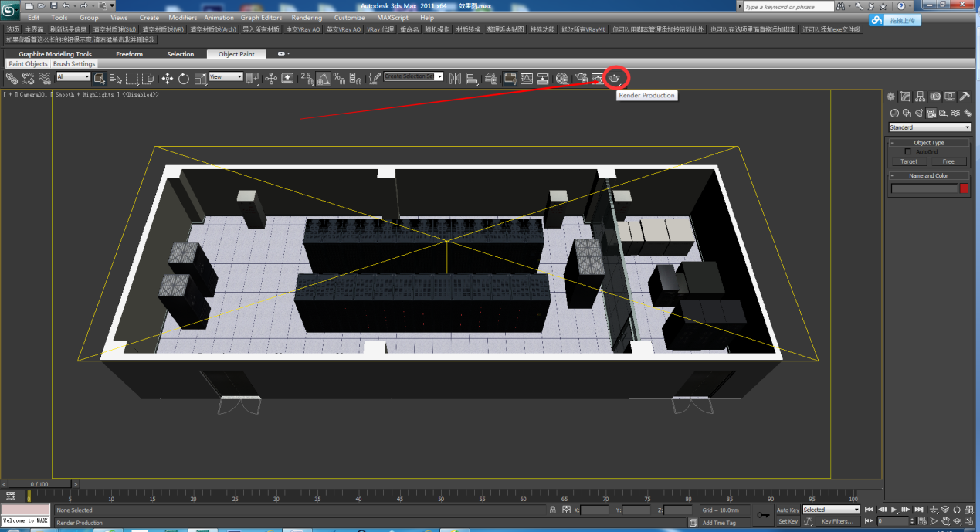
Task: Select the Select and Uniform Scale tool
Action: click(x=200, y=78)
